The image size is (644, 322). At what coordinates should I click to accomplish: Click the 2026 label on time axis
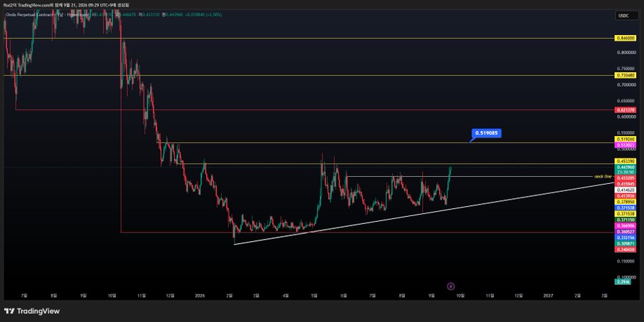coord(200,296)
